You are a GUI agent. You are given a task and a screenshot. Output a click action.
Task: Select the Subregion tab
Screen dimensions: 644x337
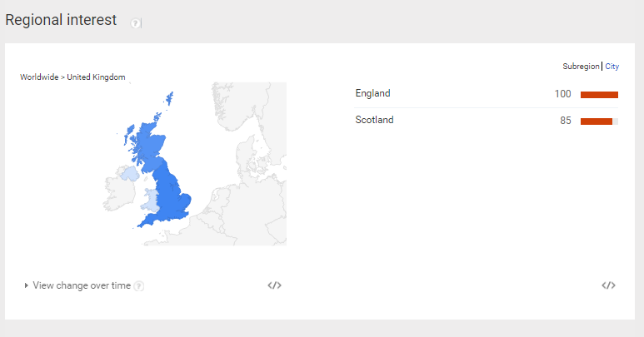click(581, 67)
